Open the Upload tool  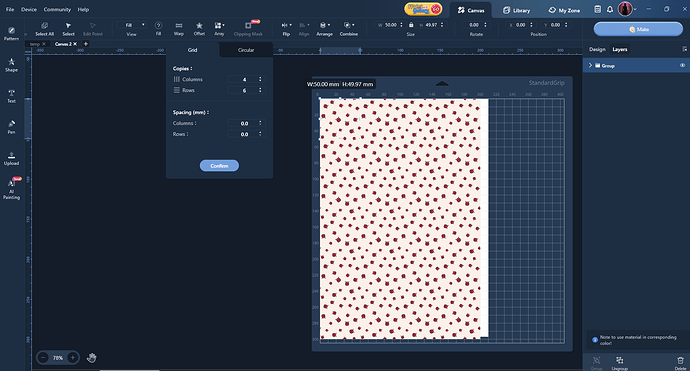pyautogui.click(x=11, y=158)
